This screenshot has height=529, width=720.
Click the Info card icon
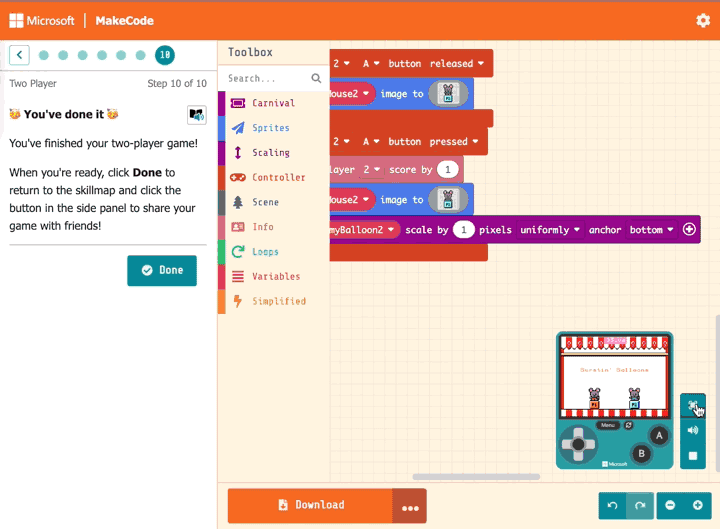238,227
